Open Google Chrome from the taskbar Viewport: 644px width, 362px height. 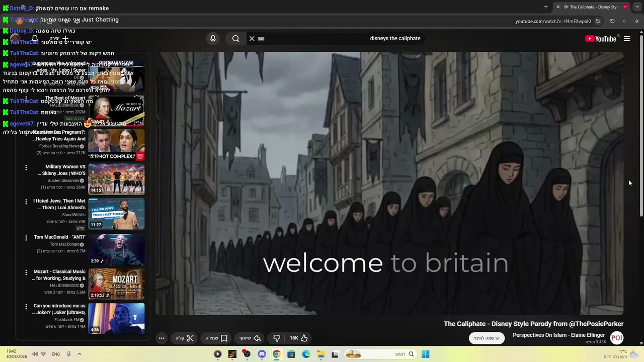coord(276,354)
